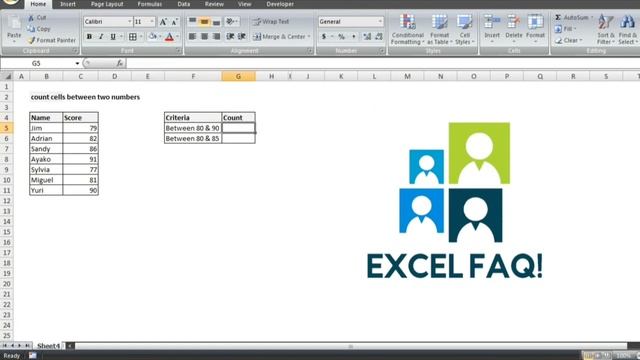Switch to the View tab
This screenshot has width=640, height=360.
point(244,4)
